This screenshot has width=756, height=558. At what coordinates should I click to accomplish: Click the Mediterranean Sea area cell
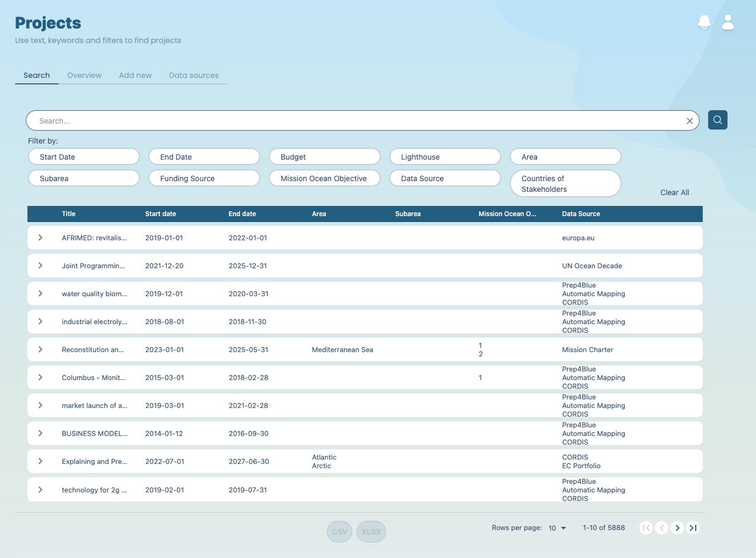pyautogui.click(x=343, y=349)
